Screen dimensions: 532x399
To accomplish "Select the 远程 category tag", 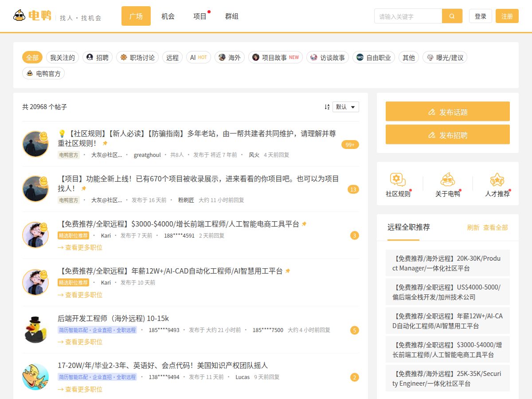I will point(172,57).
